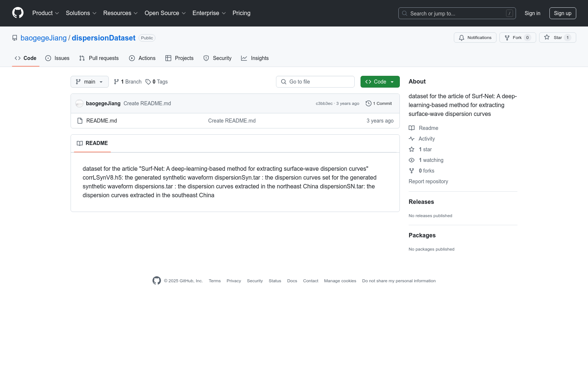Click the README.md file icon

click(x=80, y=121)
